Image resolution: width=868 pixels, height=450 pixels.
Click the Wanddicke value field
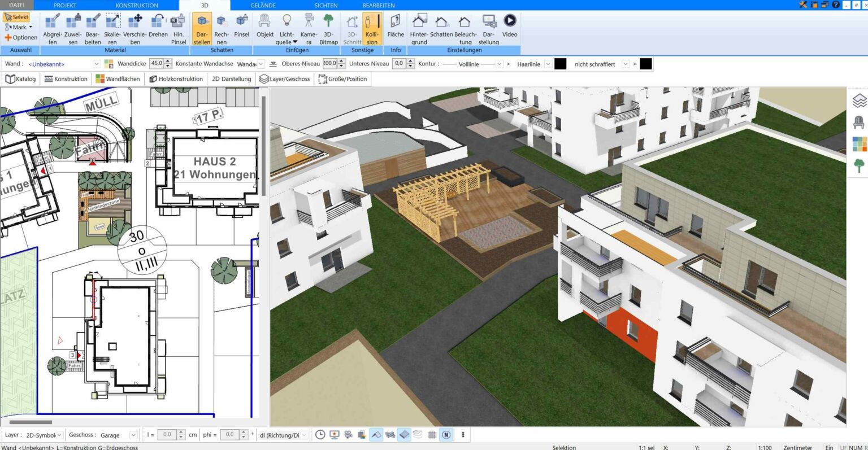point(156,64)
